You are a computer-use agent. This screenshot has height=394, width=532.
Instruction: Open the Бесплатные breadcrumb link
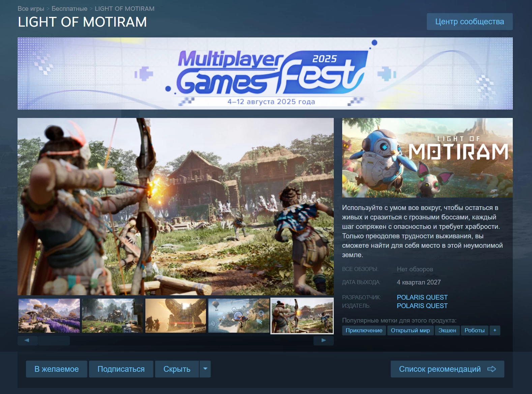click(x=69, y=9)
